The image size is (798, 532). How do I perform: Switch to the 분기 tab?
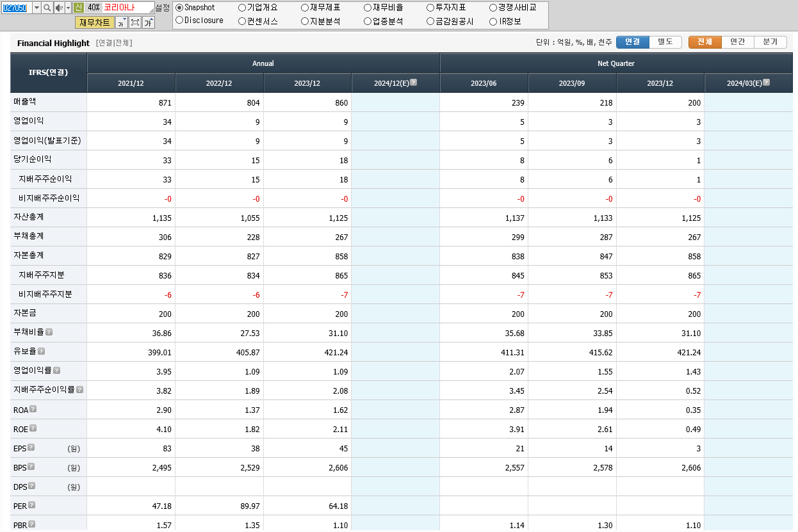point(770,42)
